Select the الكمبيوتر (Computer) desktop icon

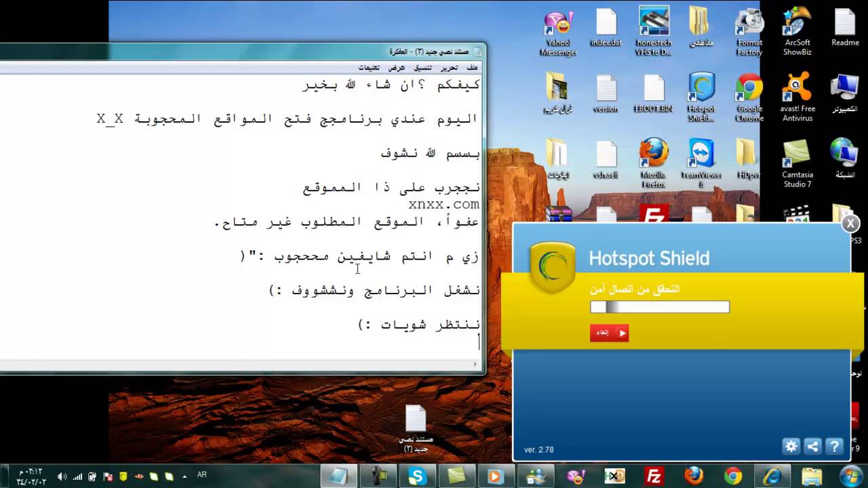tap(845, 94)
